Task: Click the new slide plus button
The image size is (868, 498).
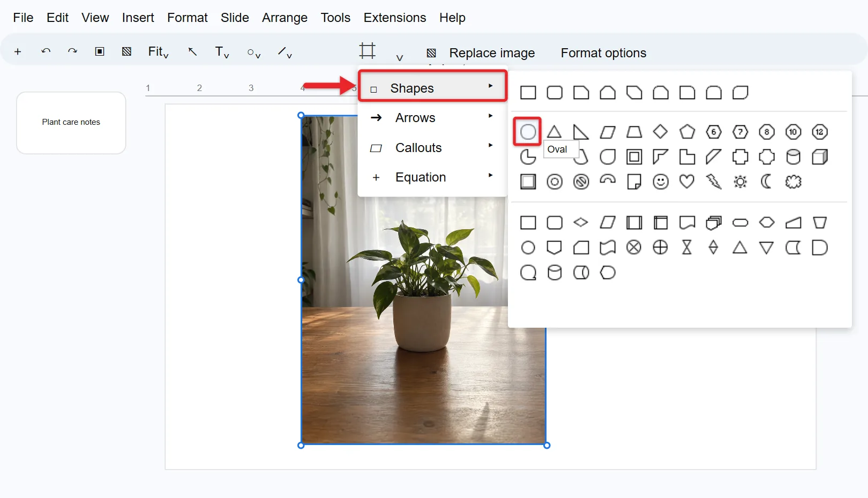Action: pyautogui.click(x=18, y=51)
